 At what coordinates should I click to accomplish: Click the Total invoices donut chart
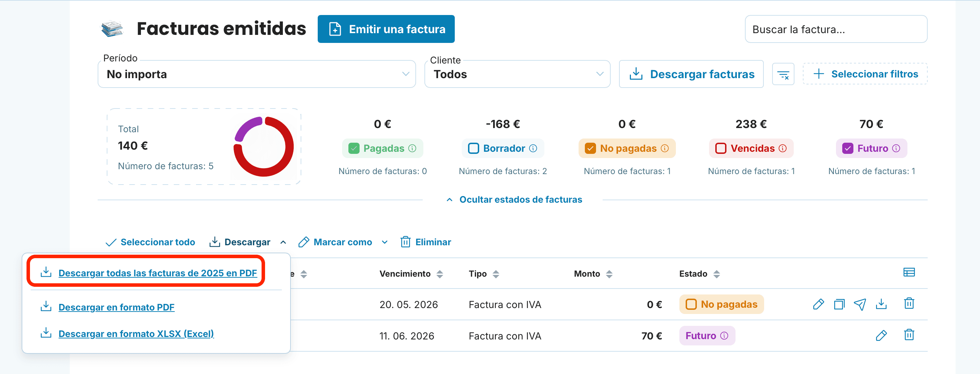264,147
